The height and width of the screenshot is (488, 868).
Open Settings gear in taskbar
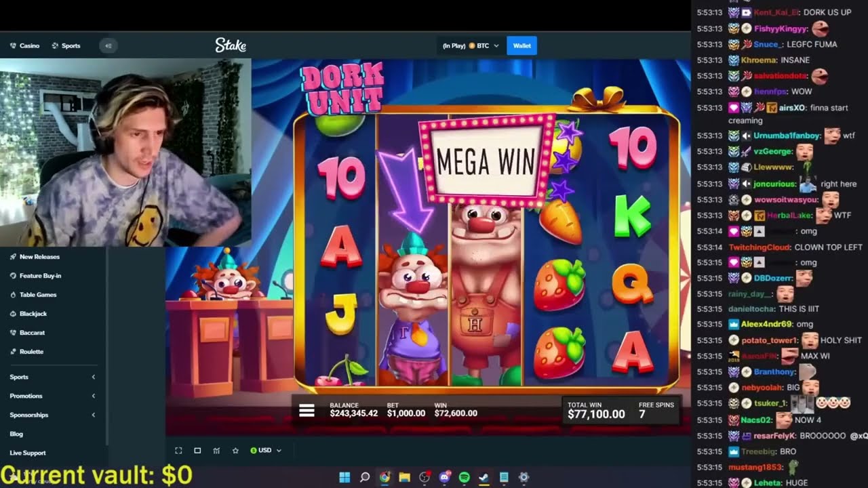524,477
